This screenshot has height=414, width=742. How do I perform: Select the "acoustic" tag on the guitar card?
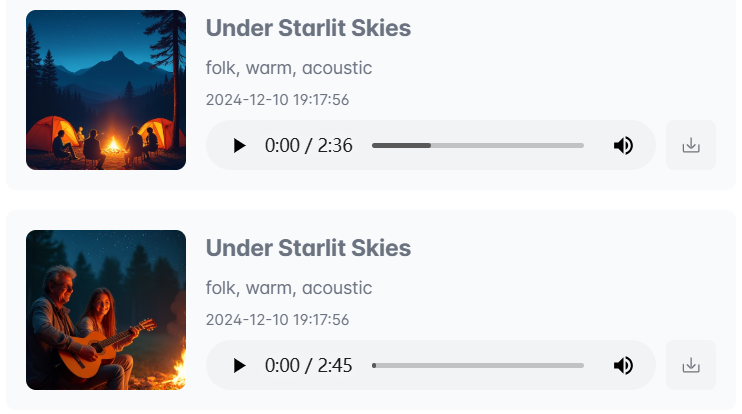pos(337,288)
